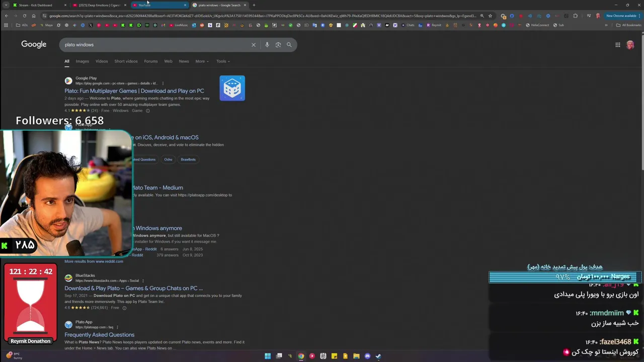Close the YouTube tab
The width and height of the screenshot is (644, 362).
(185, 5)
